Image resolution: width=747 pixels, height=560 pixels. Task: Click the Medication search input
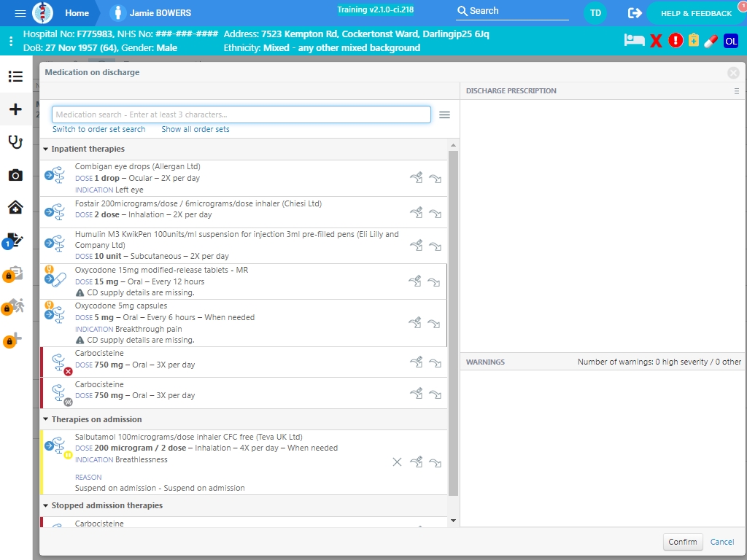(241, 114)
